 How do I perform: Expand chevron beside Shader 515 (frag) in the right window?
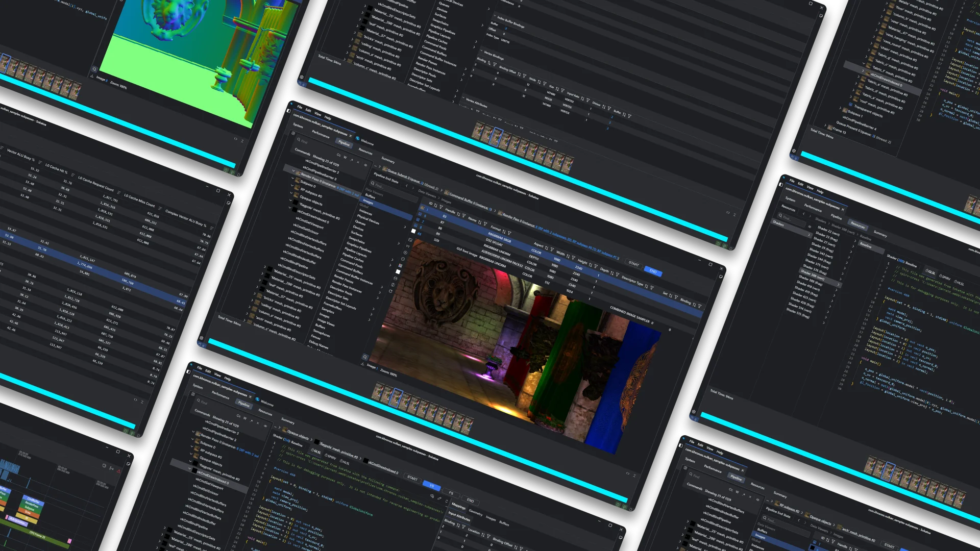[x=824, y=322]
